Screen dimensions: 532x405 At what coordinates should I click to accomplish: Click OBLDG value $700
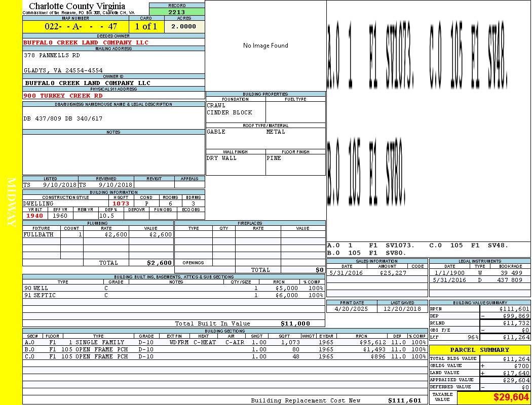521,366
